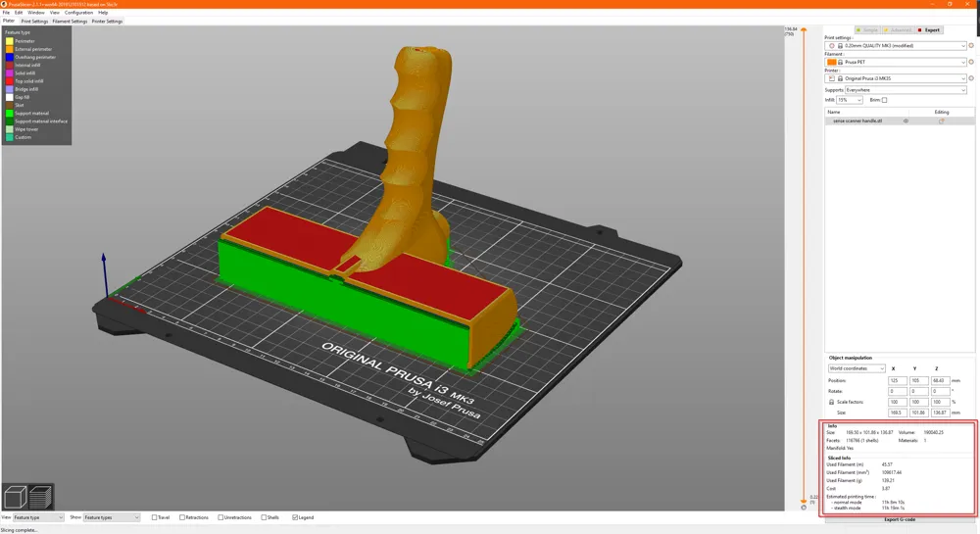Toggle visibility eye for sense scanner handle.stl

[x=906, y=121]
